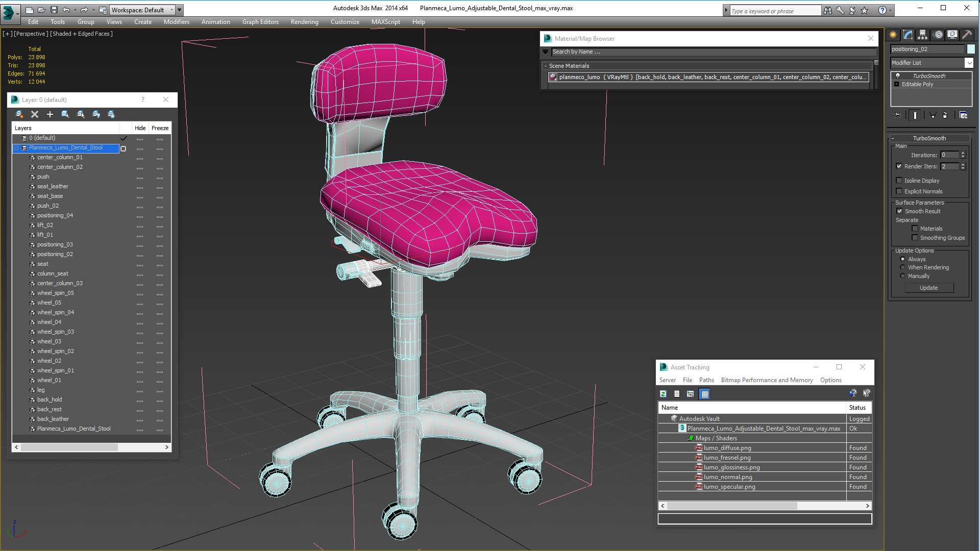Click the Update button in TurboSmooth

(928, 288)
